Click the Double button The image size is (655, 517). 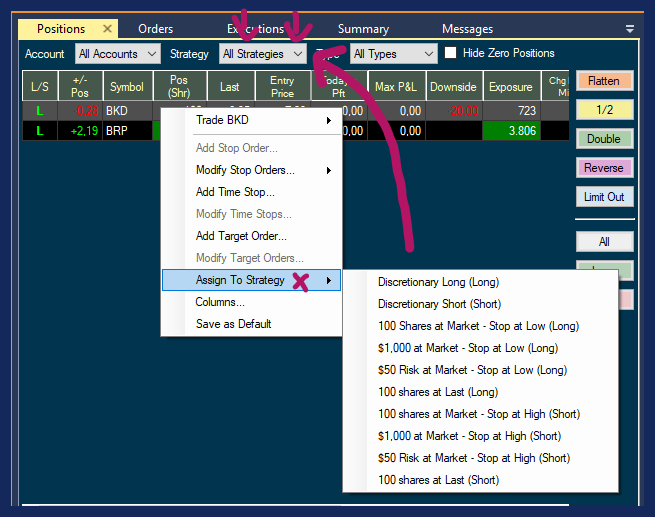pyautogui.click(x=604, y=139)
